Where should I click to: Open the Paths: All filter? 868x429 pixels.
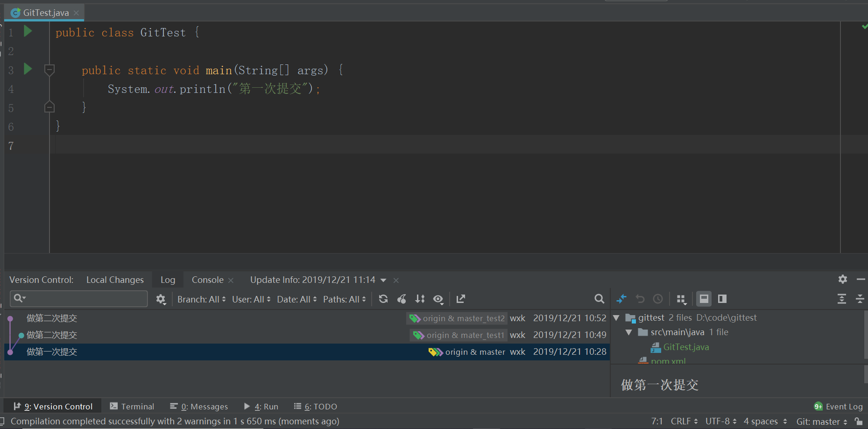click(345, 299)
